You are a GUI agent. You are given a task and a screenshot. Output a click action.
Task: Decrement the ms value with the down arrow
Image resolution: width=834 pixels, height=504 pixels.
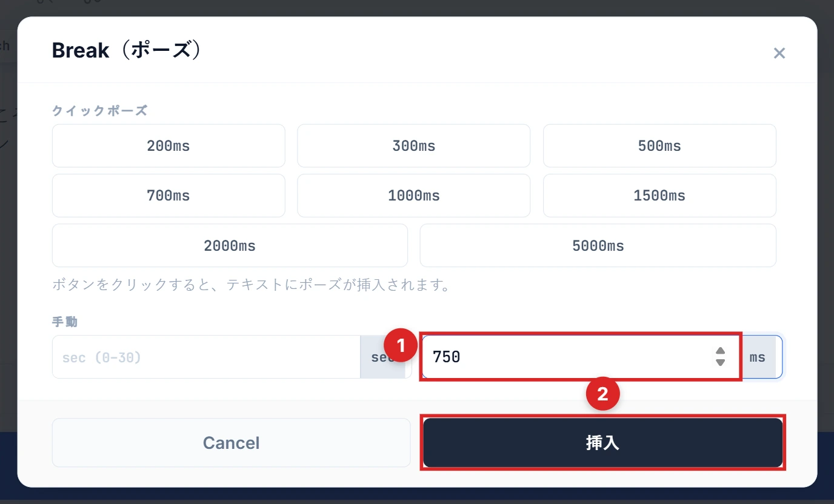720,362
